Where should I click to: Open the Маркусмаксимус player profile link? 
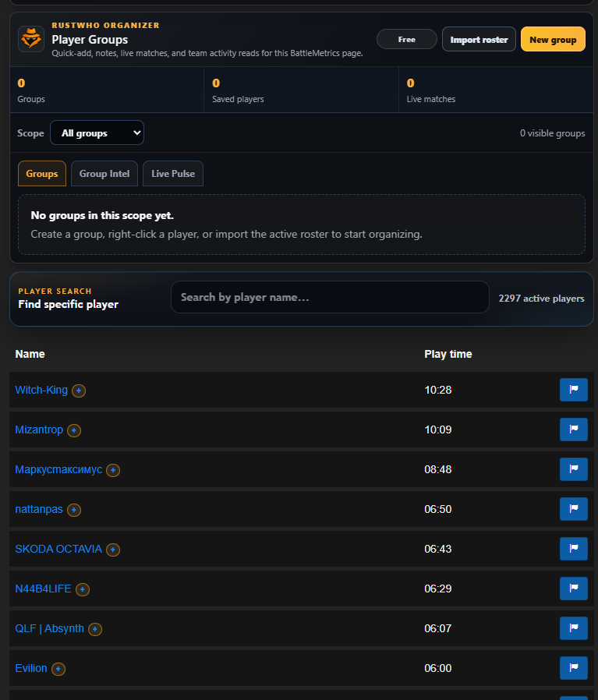pos(58,469)
